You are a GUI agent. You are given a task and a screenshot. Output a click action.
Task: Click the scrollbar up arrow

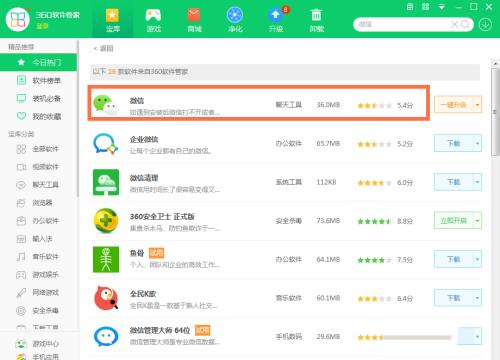[x=495, y=63]
